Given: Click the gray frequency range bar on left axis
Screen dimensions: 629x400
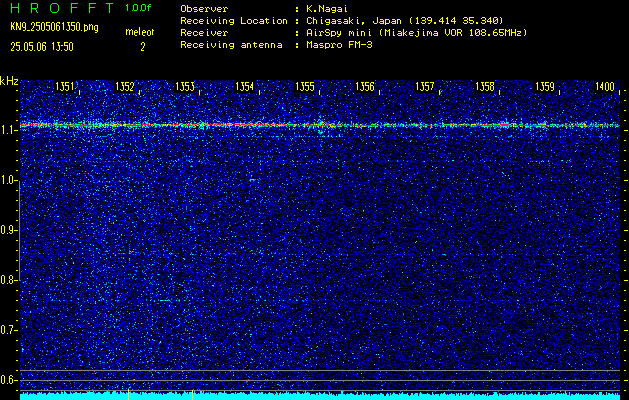Looking at the screenshot, I should [x=19, y=230].
